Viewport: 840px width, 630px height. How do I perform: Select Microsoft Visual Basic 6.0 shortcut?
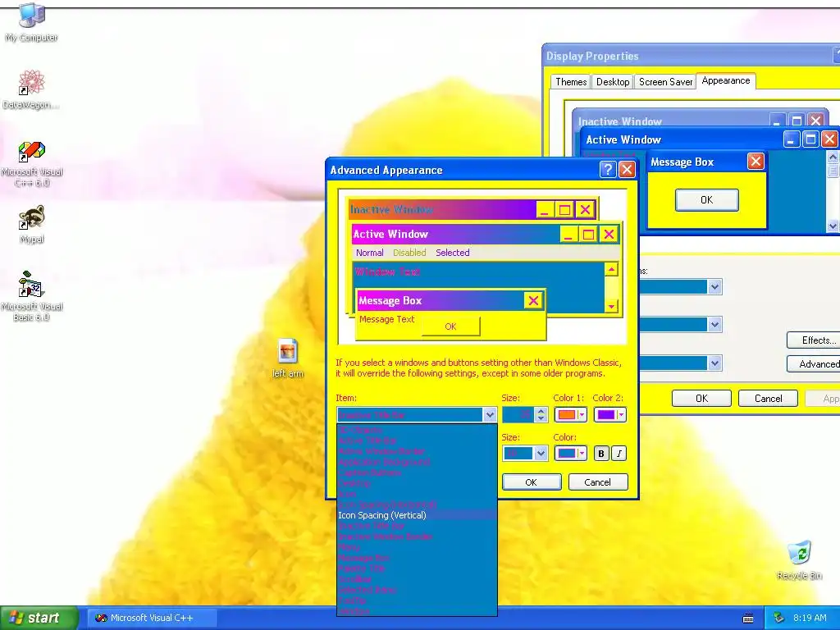click(32, 295)
